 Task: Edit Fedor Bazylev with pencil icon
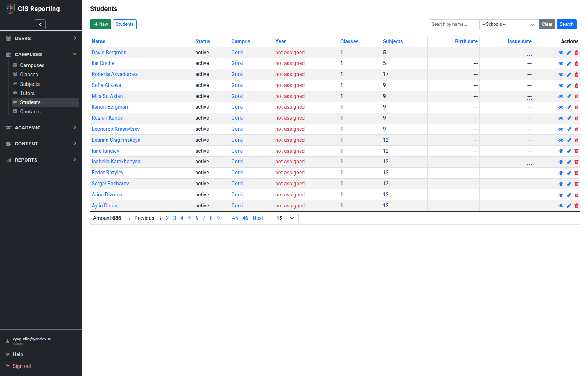(x=569, y=173)
